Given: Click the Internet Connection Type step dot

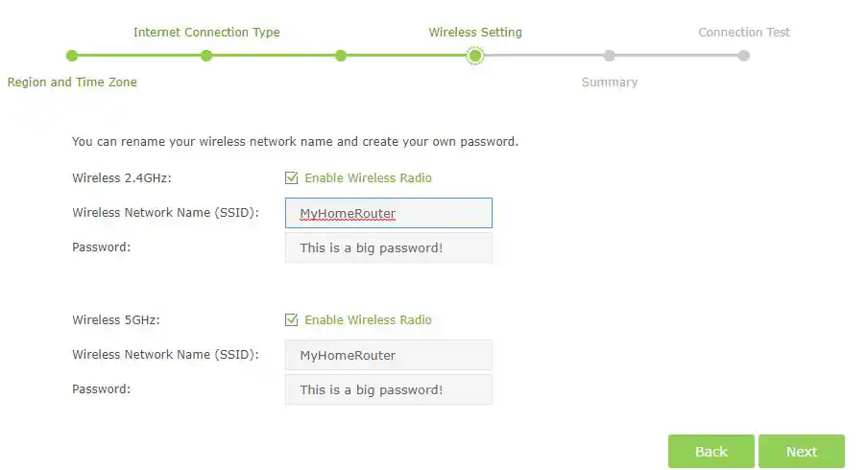Looking at the screenshot, I should (x=206, y=56).
